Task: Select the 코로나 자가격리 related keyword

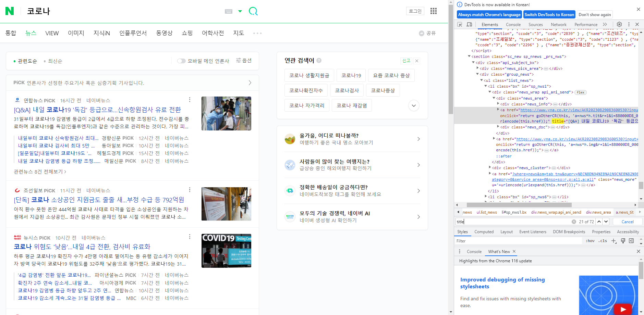Action: coord(307,105)
